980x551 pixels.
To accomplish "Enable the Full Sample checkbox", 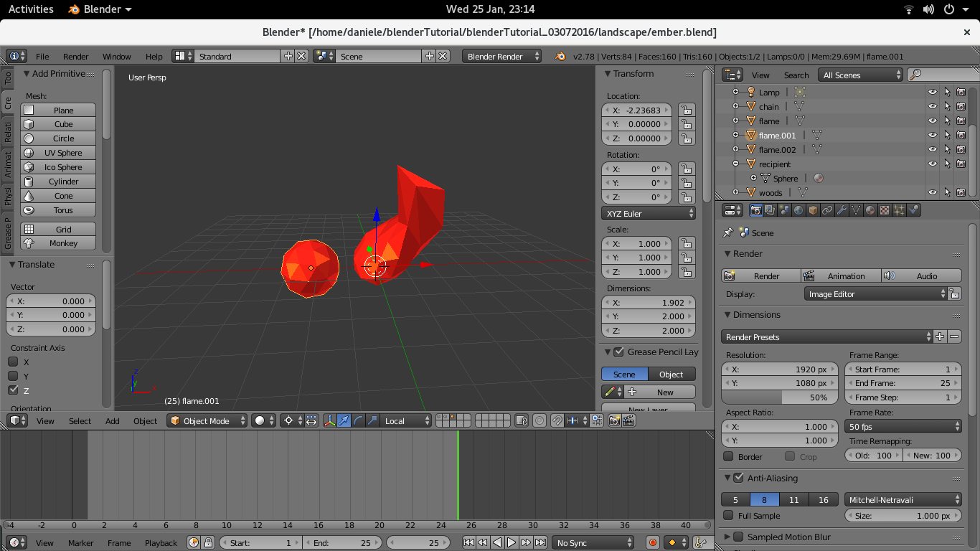I will pyautogui.click(x=728, y=515).
